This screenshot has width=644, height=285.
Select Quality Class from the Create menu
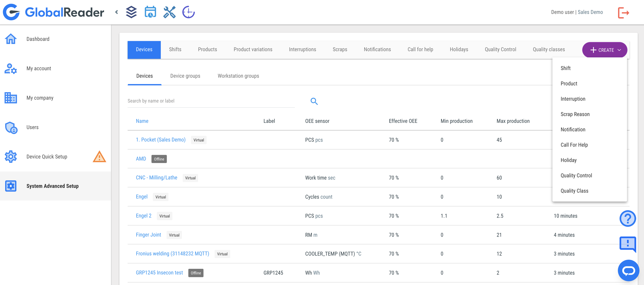pyautogui.click(x=574, y=191)
